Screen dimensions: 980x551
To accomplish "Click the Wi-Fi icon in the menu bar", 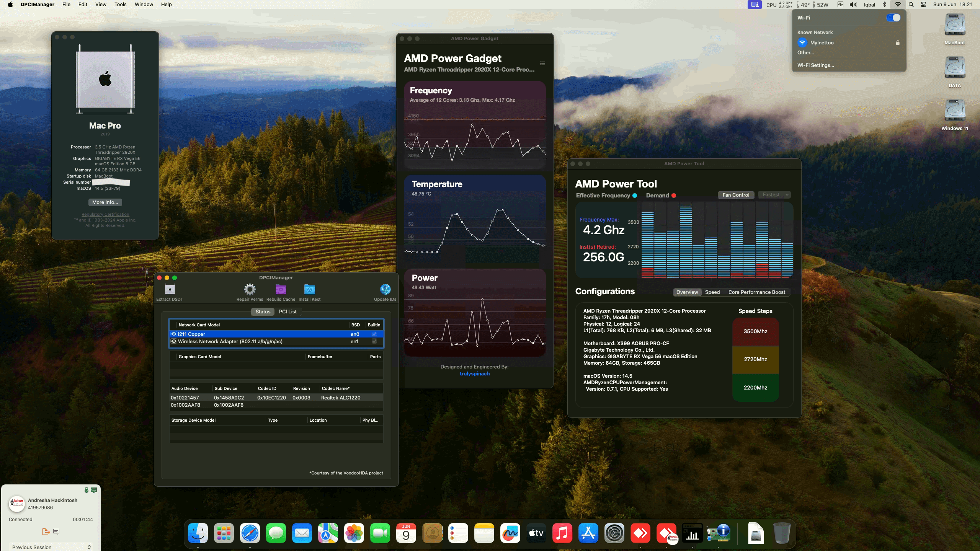I will pos(898,5).
